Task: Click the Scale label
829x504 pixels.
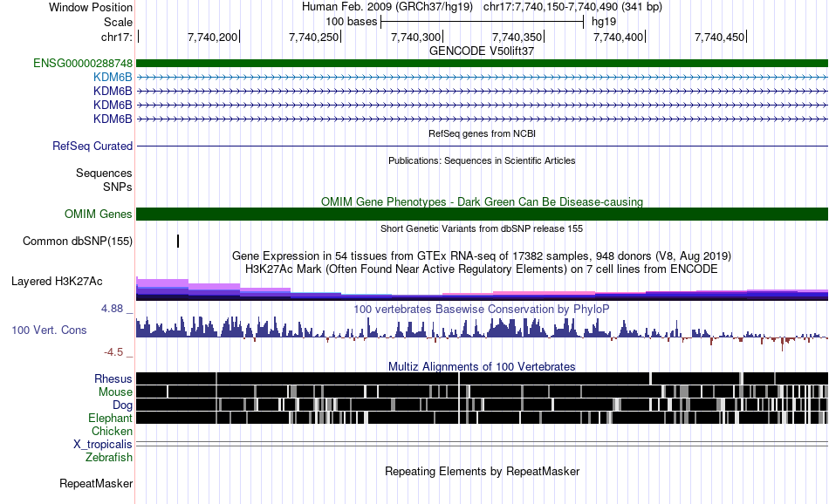Action: coord(119,22)
